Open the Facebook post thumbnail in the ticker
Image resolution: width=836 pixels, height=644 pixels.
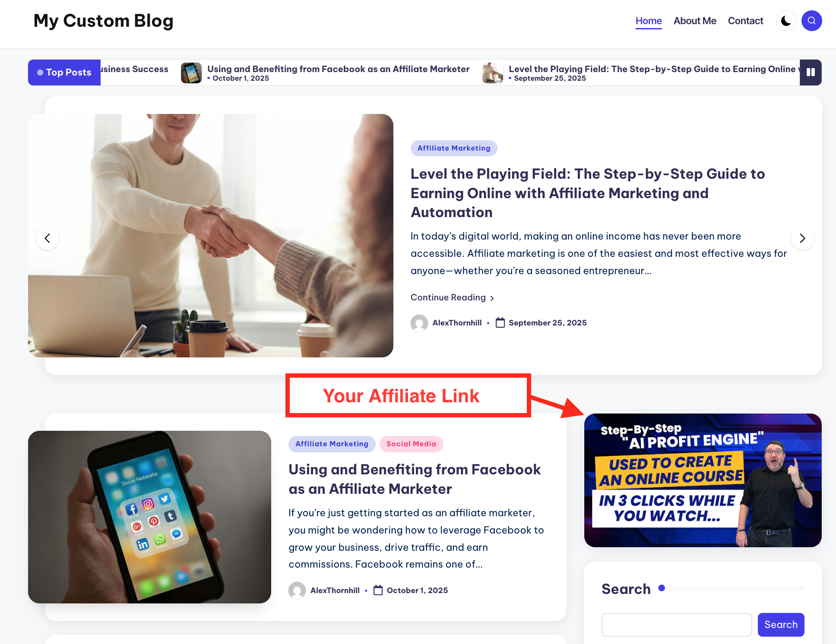191,73
